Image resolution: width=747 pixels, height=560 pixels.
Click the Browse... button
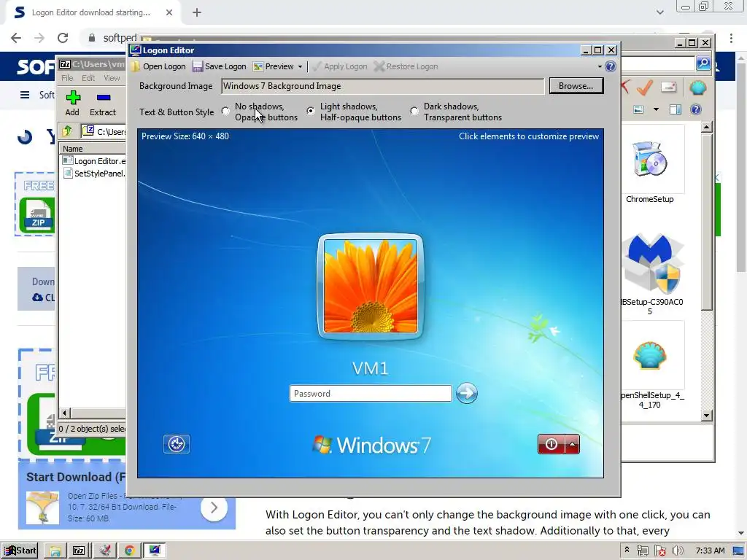[x=576, y=86]
